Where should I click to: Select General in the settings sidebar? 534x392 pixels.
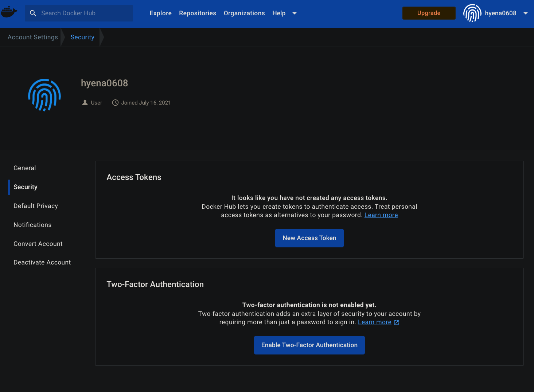coord(25,168)
